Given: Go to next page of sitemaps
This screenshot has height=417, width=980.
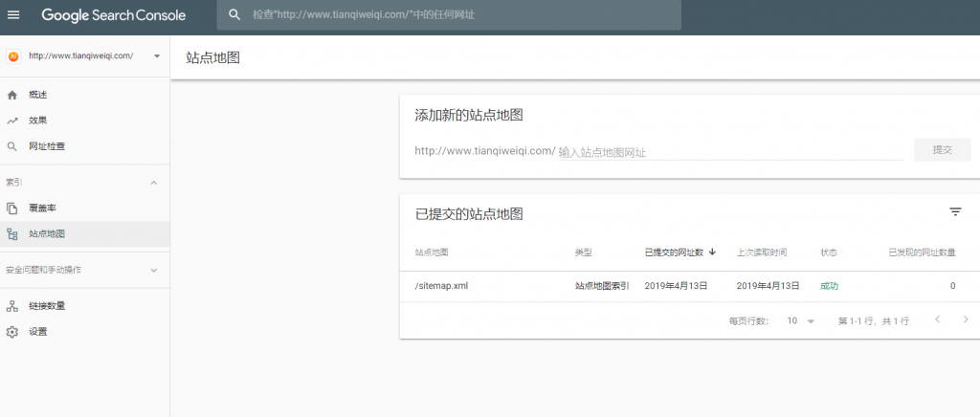Looking at the screenshot, I should (x=967, y=319).
